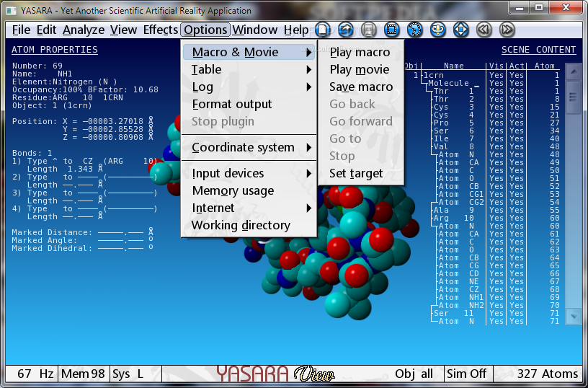This screenshot has width=588, height=388.
Task: Select Play macro
Action: (x=361, y=52)
